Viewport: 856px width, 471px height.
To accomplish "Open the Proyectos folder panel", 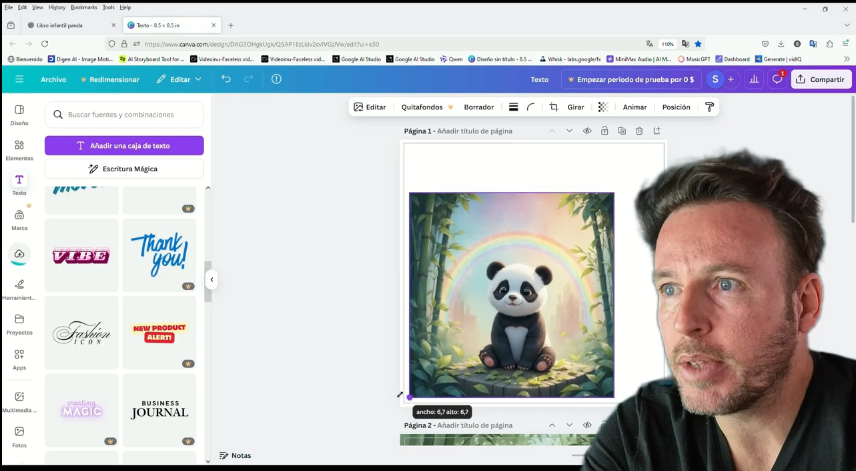I will pos(19,324).
